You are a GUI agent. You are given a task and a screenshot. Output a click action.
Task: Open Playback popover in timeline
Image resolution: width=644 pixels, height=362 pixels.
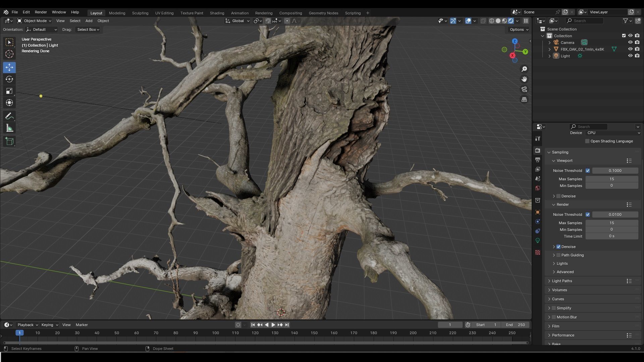(x=27, y=325)
